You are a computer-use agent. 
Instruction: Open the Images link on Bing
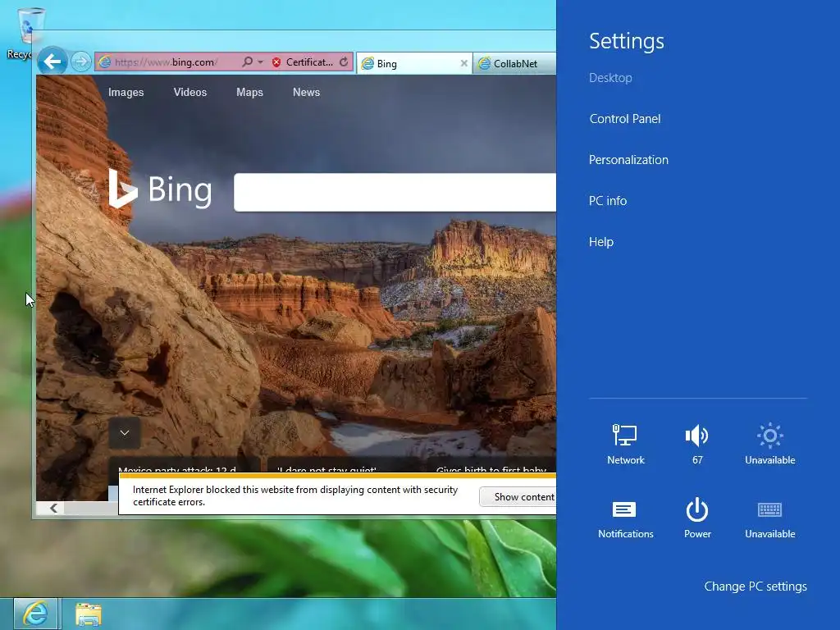pyautogui.click(x=126, y=92)
